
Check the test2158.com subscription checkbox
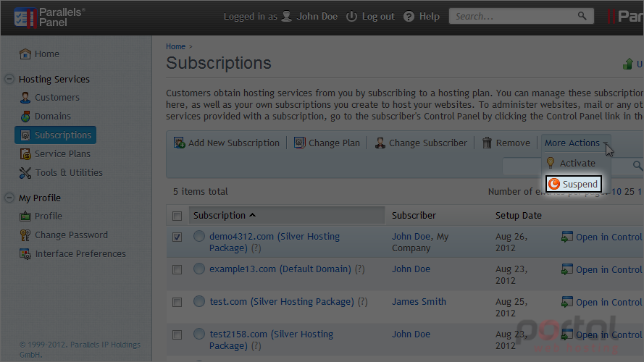[177, 335]
